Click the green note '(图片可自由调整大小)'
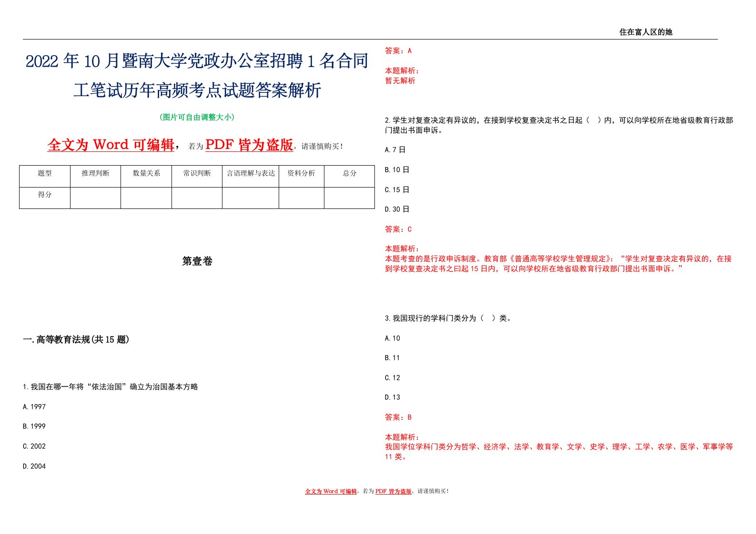This screenshot has height=534, width=756. pos(197,117)
